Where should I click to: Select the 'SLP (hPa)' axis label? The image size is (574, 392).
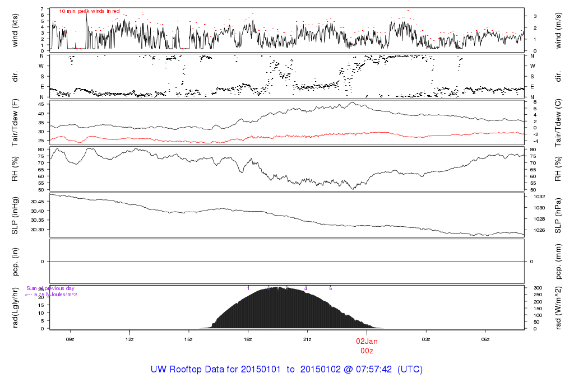558,216
